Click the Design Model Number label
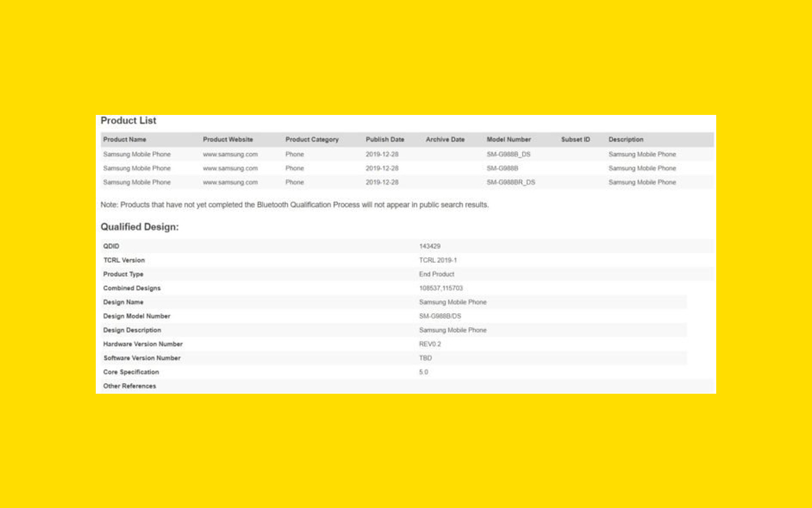This screenshot has height=508, width=812. tap(137, 316)
